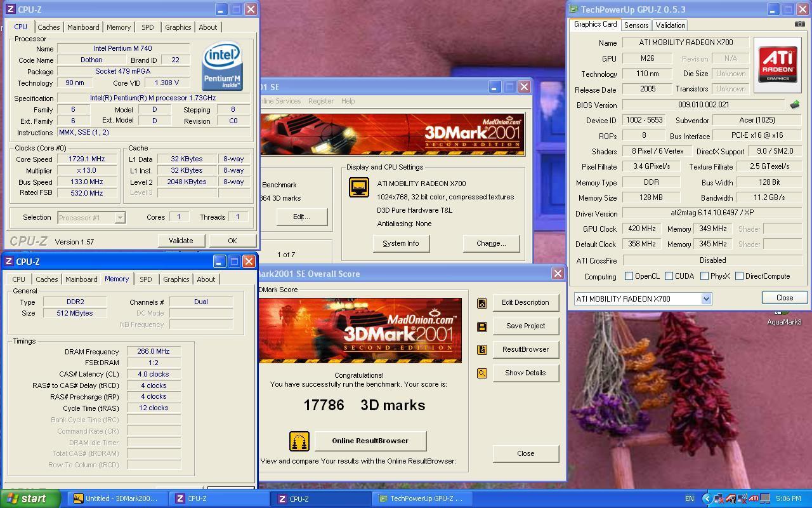
Task: Open the Sensors tab in GPU-Z
Action: (x=636, y=25)
